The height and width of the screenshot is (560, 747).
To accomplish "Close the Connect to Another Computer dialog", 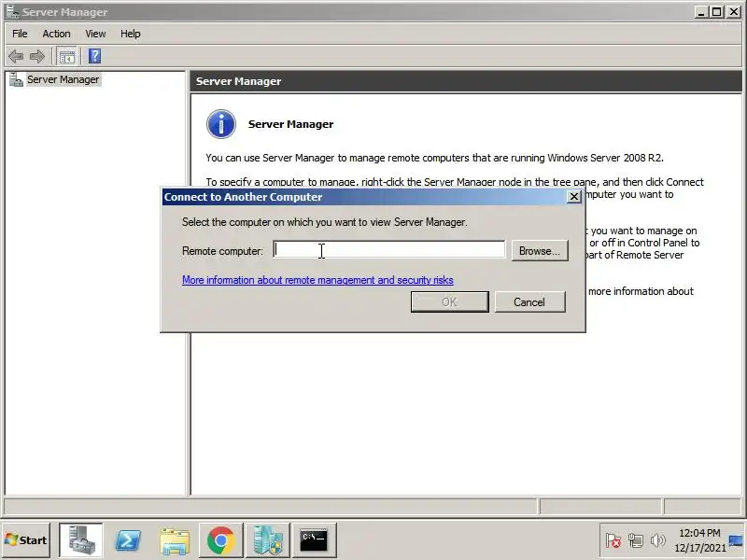I will (574, 197).
